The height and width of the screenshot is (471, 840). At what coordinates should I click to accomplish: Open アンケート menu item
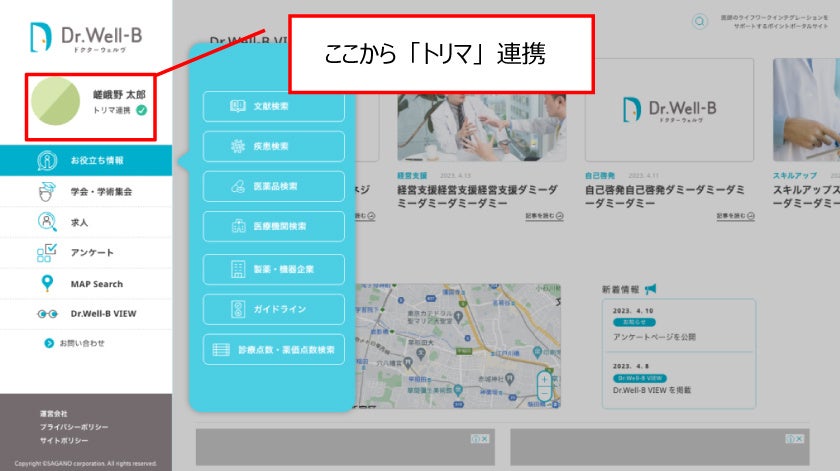point(86,252)
